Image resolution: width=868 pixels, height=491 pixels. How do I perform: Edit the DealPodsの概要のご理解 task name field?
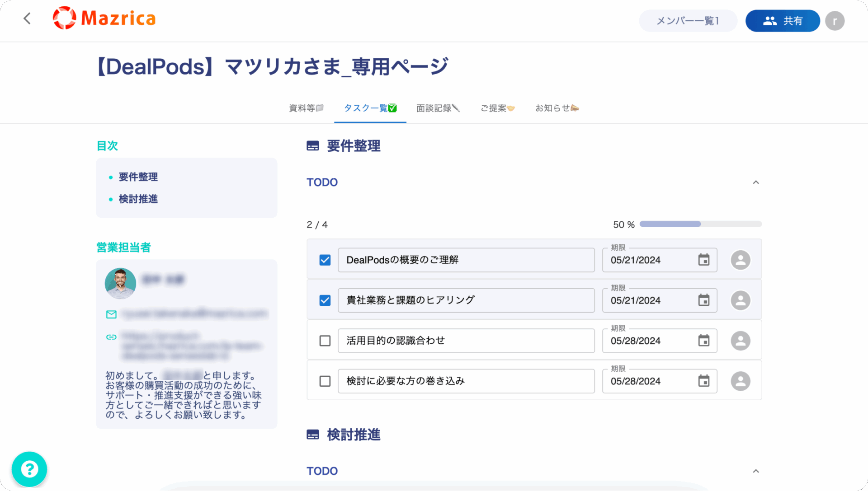[x=466, y=260]
